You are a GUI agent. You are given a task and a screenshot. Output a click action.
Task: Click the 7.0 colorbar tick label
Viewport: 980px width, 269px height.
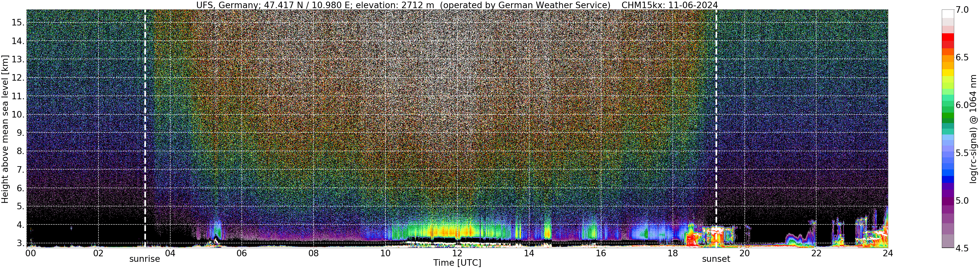(x=962, y=10)
